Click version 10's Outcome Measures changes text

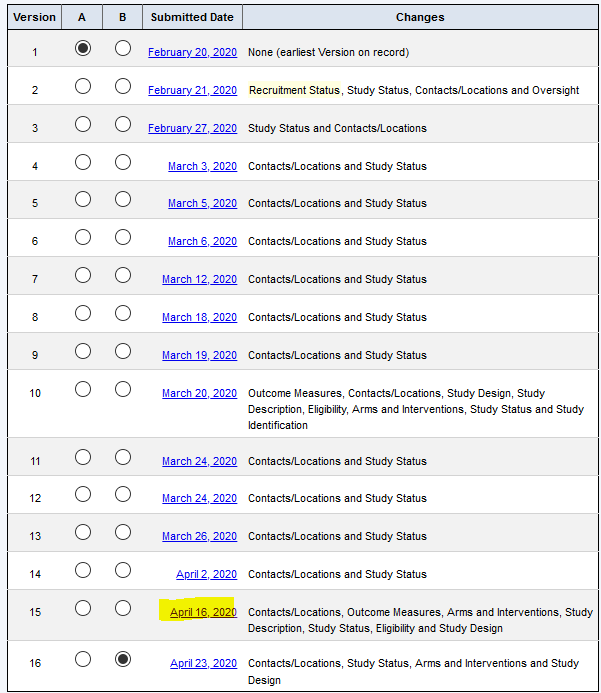coord(416,409)
